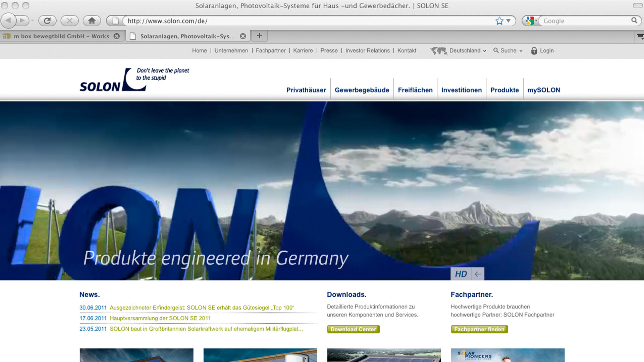Open the list all tabs button
Screen dimensions: 644x362
640,36
